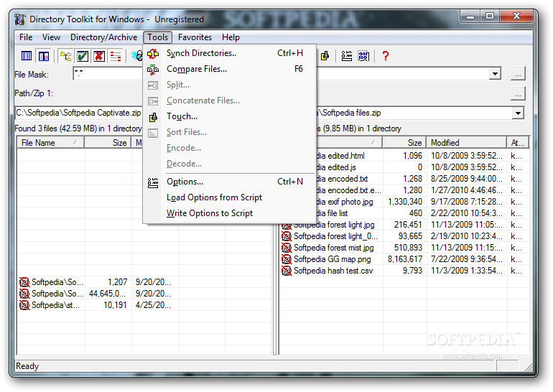Click browse button on Path/Zip row

point(518,94)
